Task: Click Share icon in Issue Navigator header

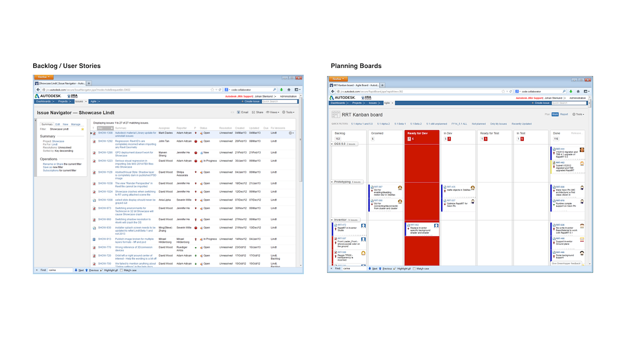Action: click(x=253, y=112)
